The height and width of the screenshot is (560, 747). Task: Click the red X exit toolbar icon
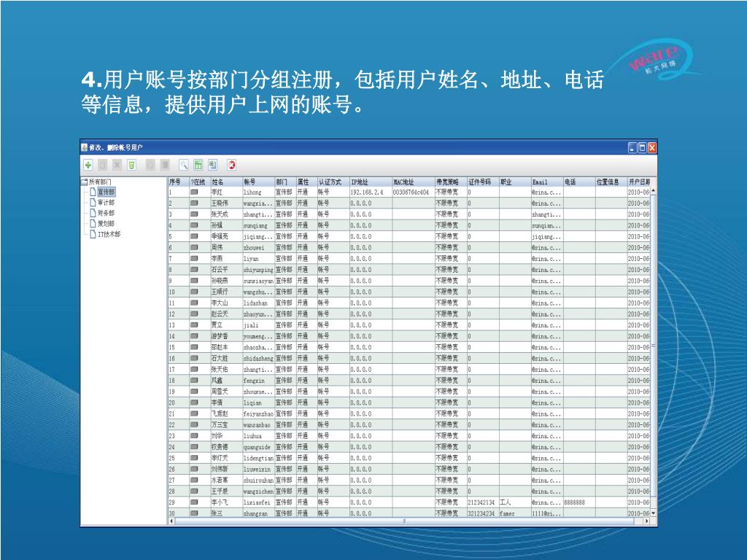click(x=232, y=166)
